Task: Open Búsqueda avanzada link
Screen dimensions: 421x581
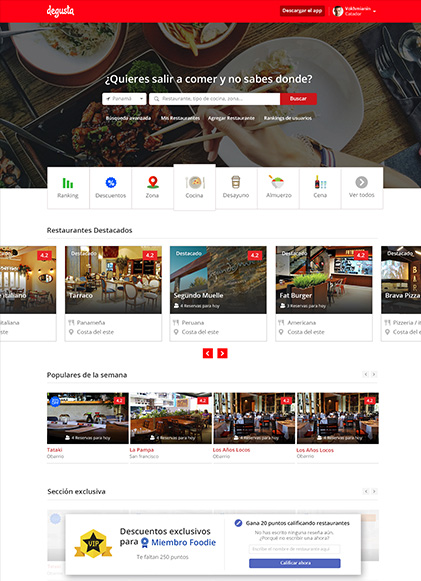Action: coord(128,118)
